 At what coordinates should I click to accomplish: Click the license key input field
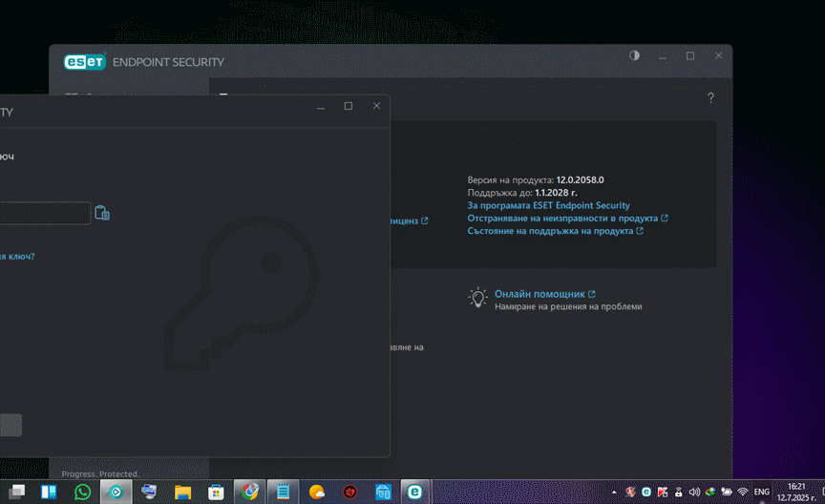(x=45, y=213)
